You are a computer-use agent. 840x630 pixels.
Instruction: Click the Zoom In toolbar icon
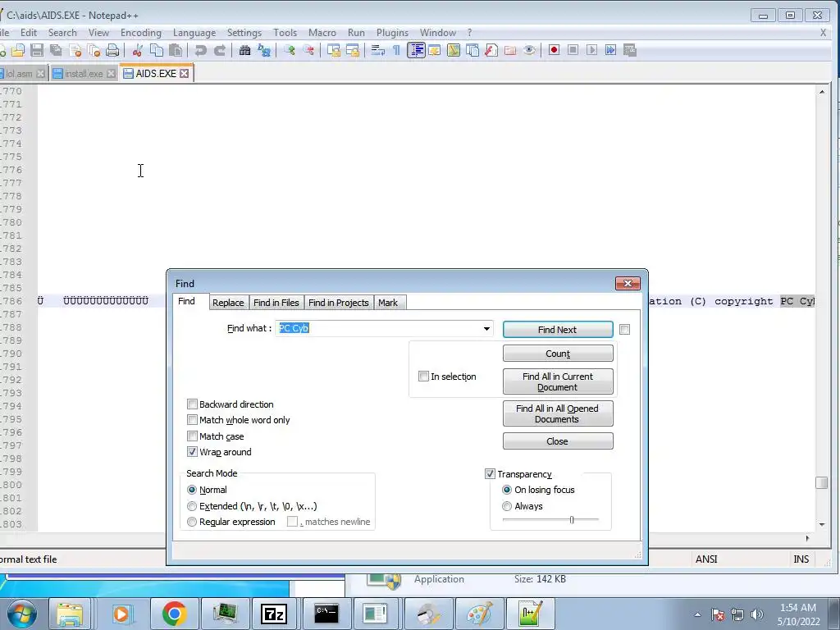tap(290, 50)
